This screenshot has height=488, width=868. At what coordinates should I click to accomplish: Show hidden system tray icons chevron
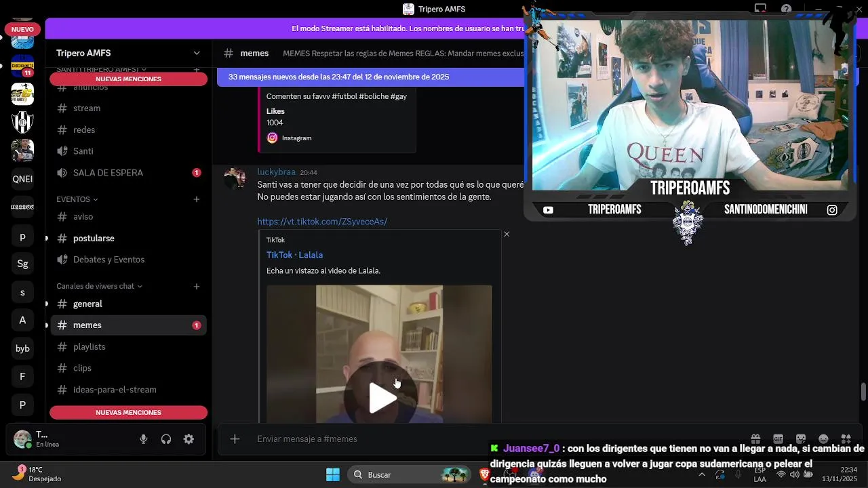pyautogui.click(x=702, y=474)
